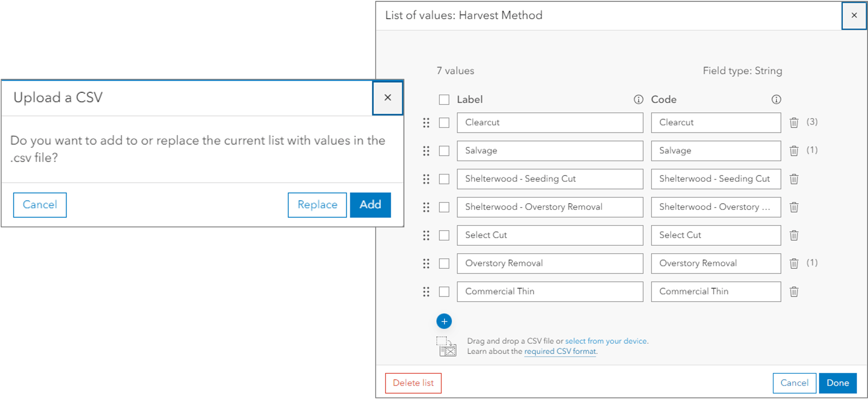Click Replace in the CSV dialog
The image size is (868, 399).
(317, 205)
